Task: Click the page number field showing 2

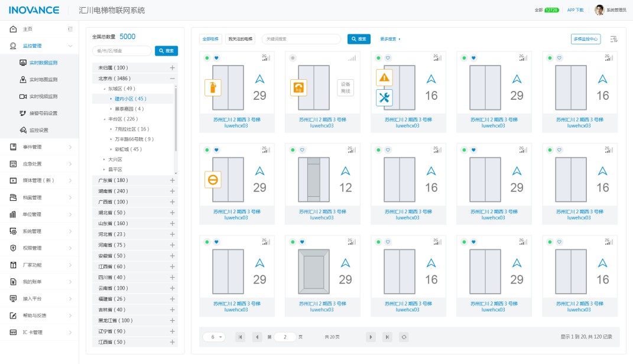Action: pos(285,337)
